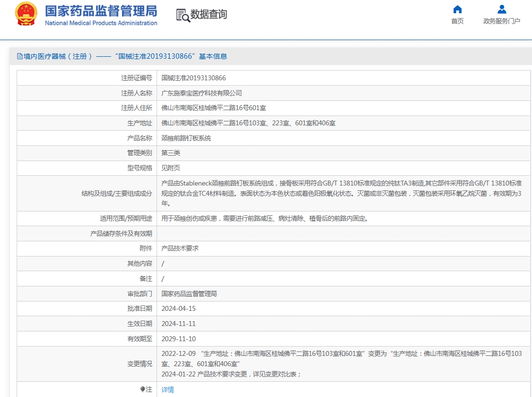Screen dimensions: 532x397
Task: Click the 变更情况 label
Action: click(140, 364)
